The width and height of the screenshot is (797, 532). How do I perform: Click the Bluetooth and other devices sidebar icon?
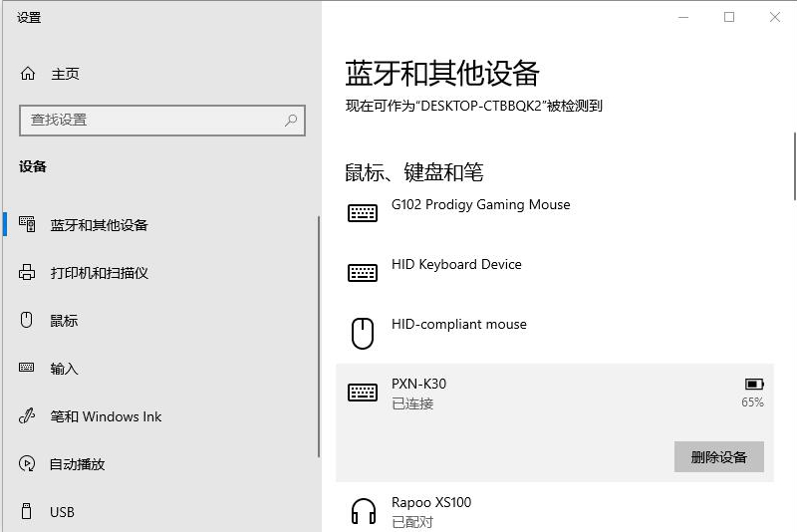coord(27,224)
